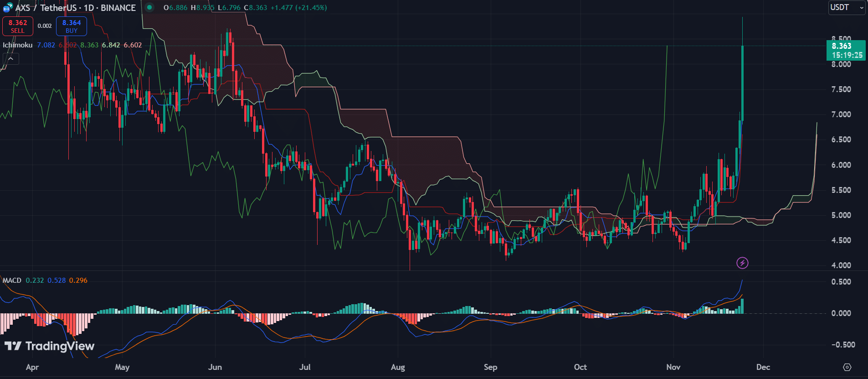Select the MACD indicator label
868x379 pixels.
(x=12, y=280)
